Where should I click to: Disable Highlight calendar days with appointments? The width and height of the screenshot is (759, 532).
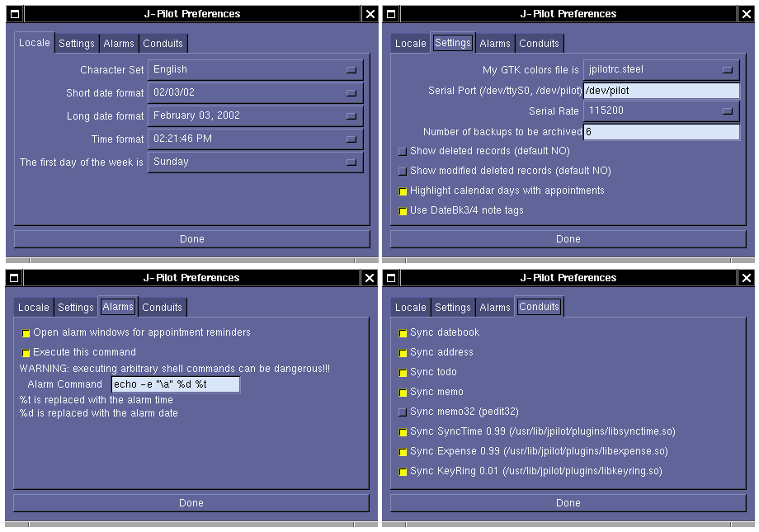click(403, 191)
